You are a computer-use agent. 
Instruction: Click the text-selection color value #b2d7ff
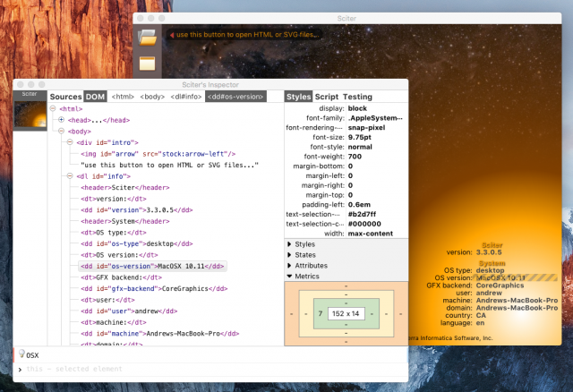tap(362, 214)
